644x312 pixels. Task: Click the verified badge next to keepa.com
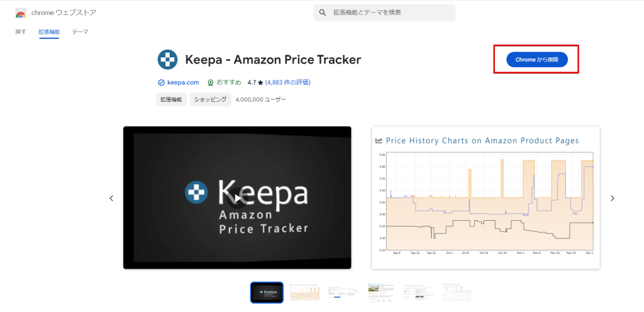click(x=161, y=82)
